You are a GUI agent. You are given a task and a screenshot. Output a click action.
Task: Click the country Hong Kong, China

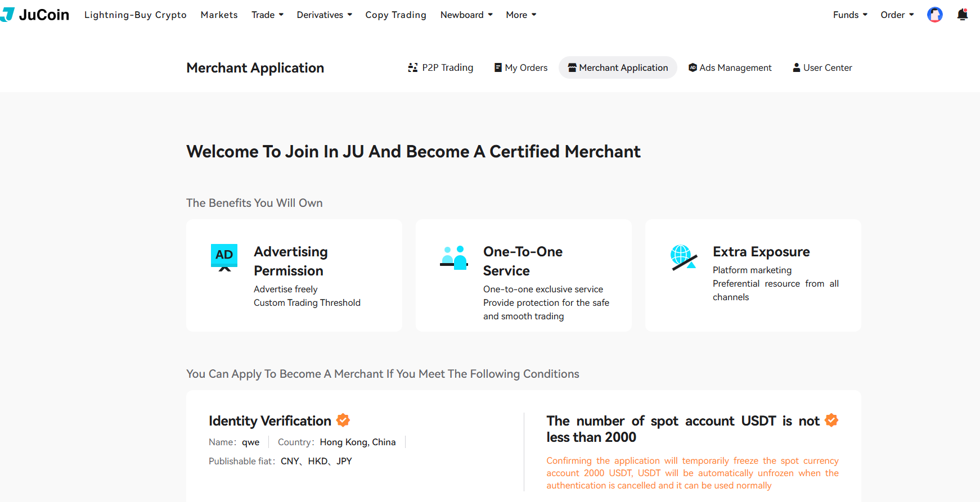coord(358,442)
